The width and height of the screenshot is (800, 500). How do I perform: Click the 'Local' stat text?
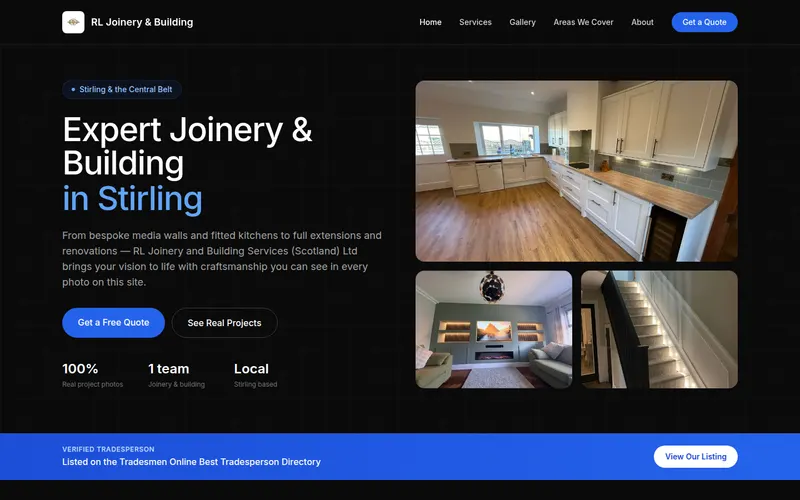tap(251, 368)
